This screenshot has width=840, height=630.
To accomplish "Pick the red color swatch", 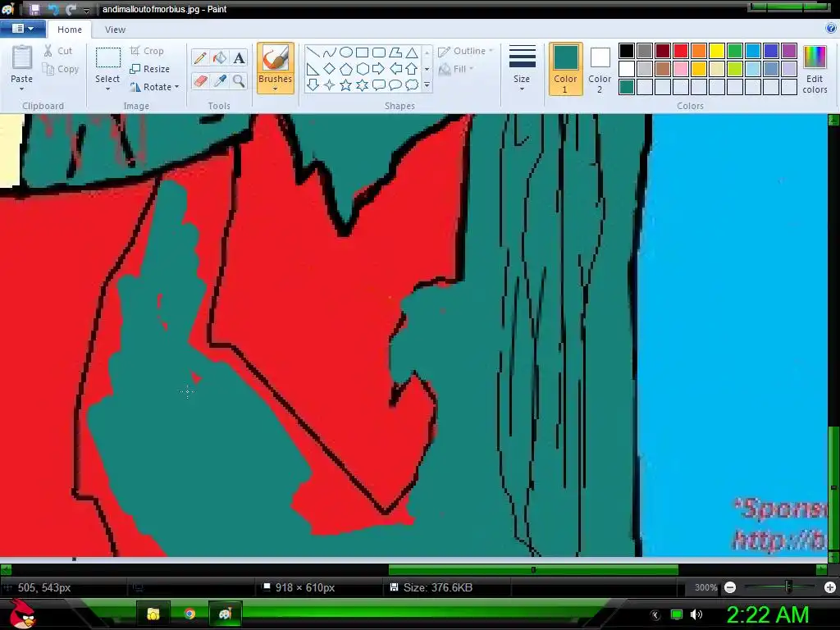I will click(681, 51).
